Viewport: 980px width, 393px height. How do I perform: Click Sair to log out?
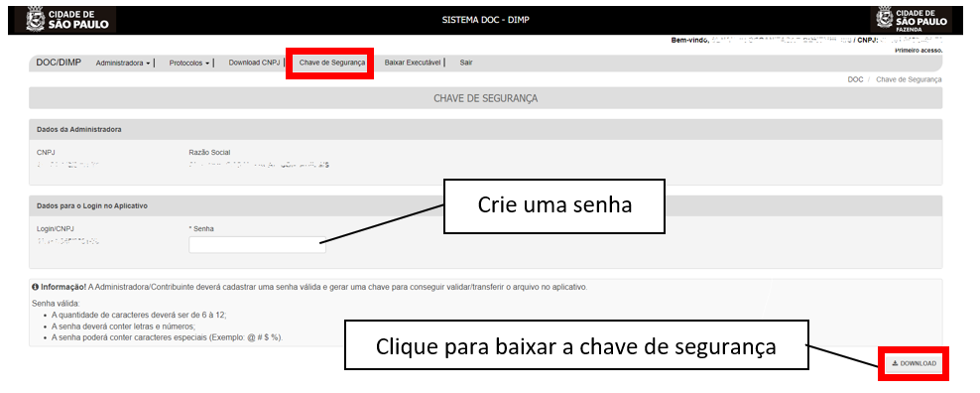click(x=466, y=63)
